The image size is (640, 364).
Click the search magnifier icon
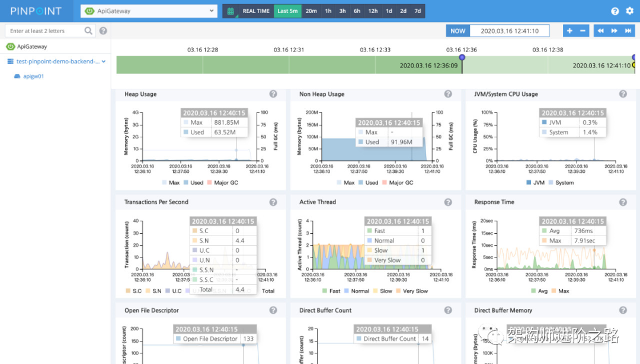tap(88, 31)
